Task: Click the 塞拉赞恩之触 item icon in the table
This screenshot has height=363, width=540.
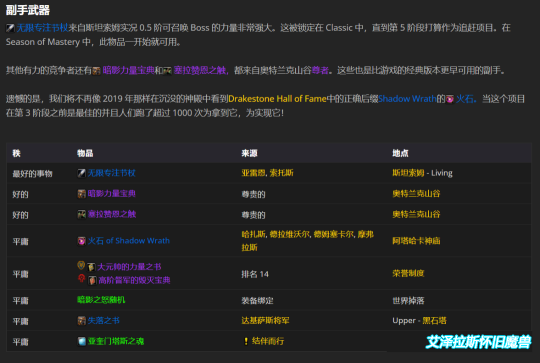Action: click(81, 214)
